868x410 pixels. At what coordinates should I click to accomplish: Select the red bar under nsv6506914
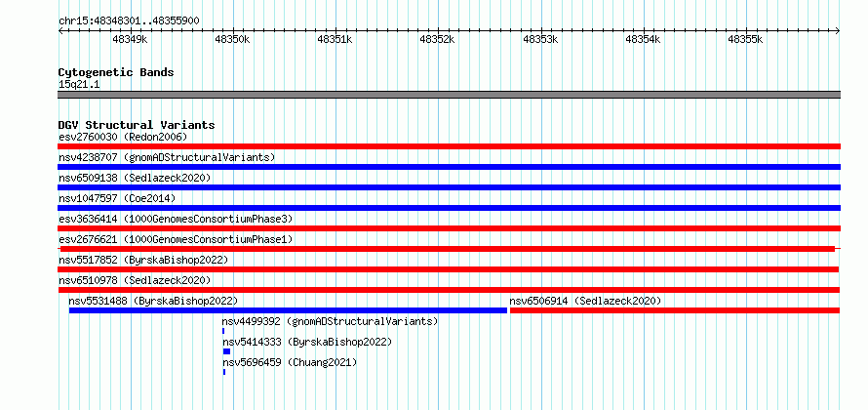(675, 310)
